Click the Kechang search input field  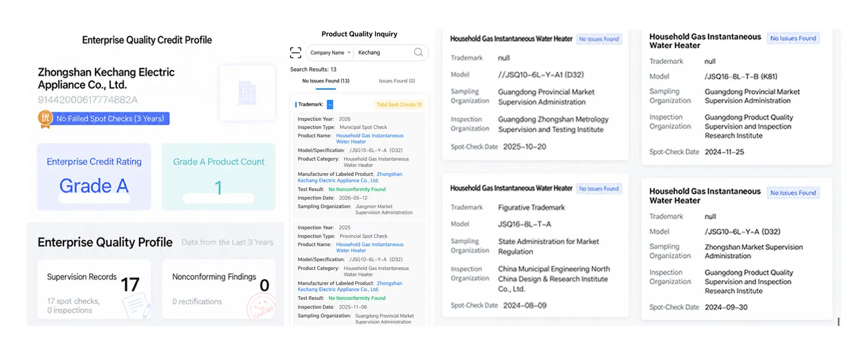pyautogui.click(x=384, y=53)
